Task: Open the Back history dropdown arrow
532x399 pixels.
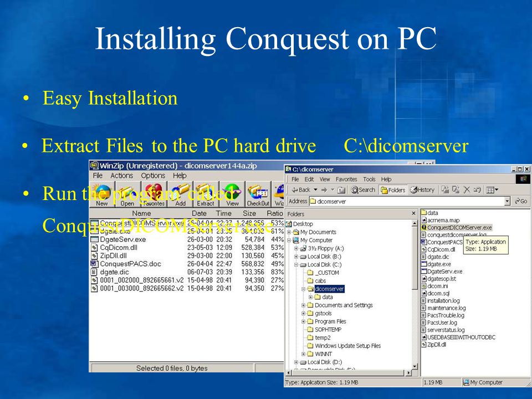Action: (315, 190)
